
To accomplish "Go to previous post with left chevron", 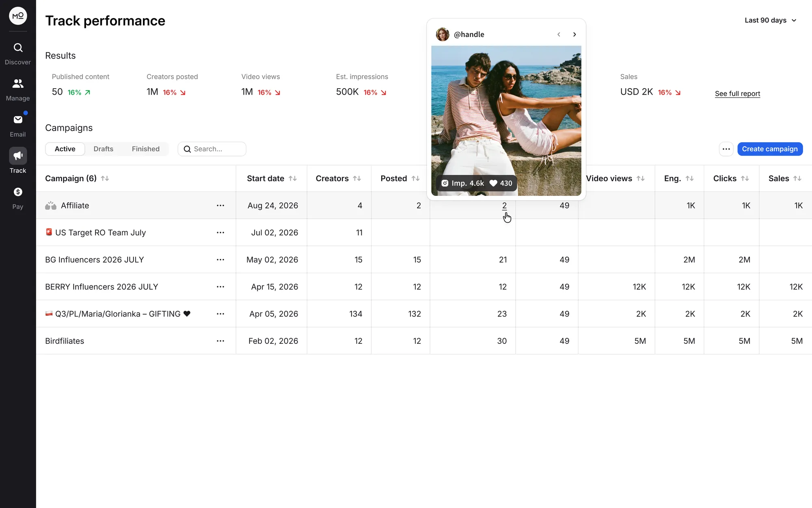I will [559, 35].
